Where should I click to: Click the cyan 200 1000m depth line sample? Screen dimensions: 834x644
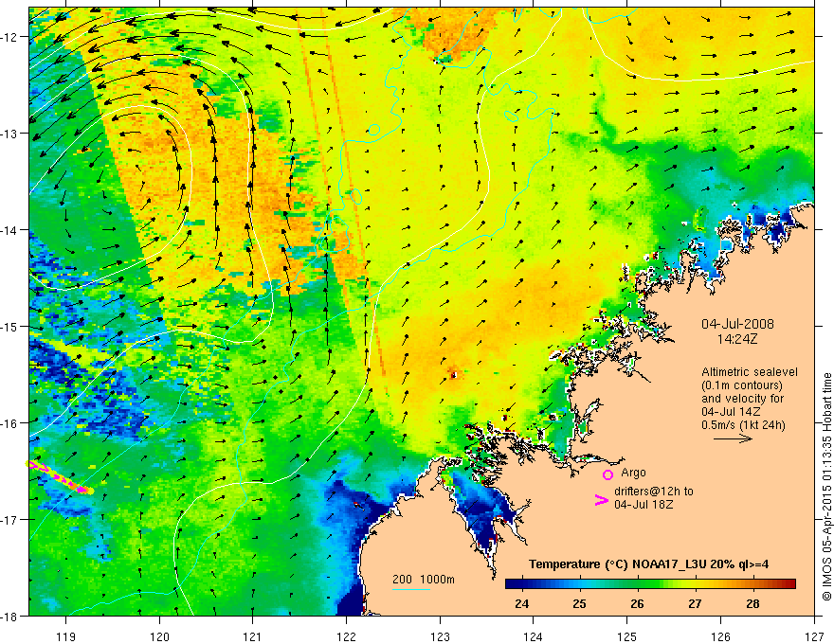411,589
